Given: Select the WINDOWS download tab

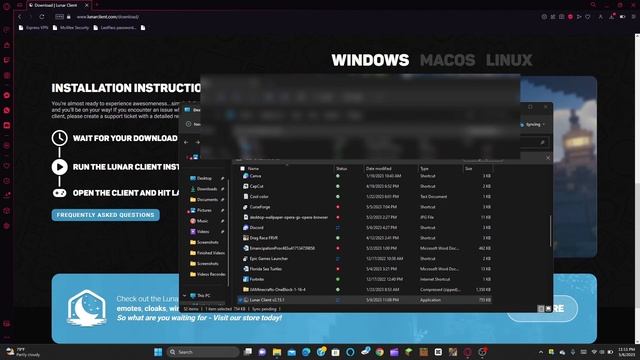Looking at the screenshot, I should click(x=370, y=60).
